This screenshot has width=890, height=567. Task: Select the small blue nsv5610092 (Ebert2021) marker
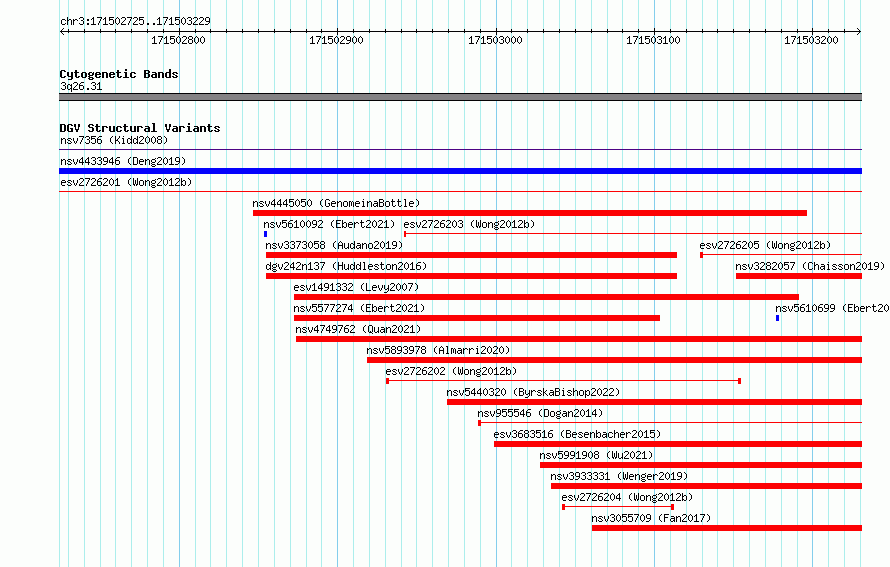tap(265, 234)
